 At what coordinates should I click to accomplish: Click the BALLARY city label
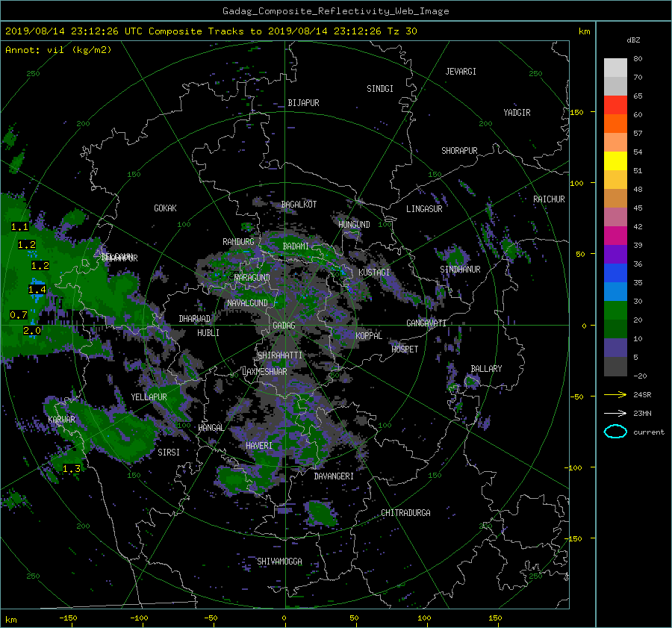pos(486,369)
